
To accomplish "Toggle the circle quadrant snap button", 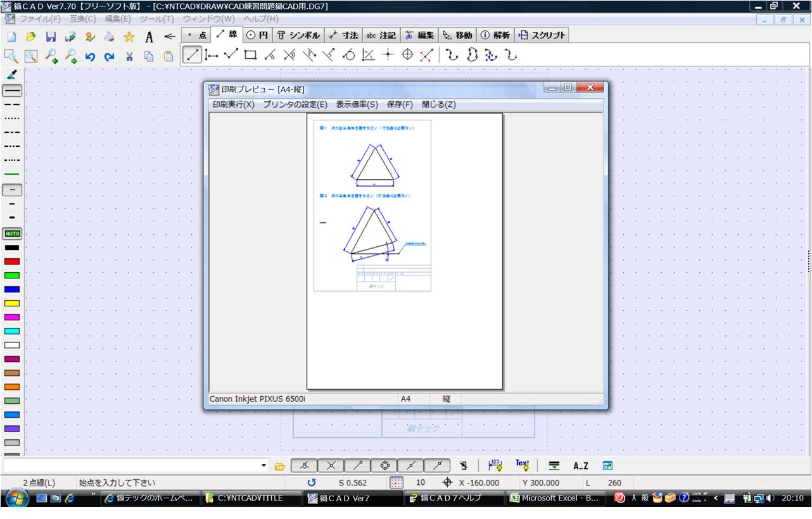I will [384, 466].
